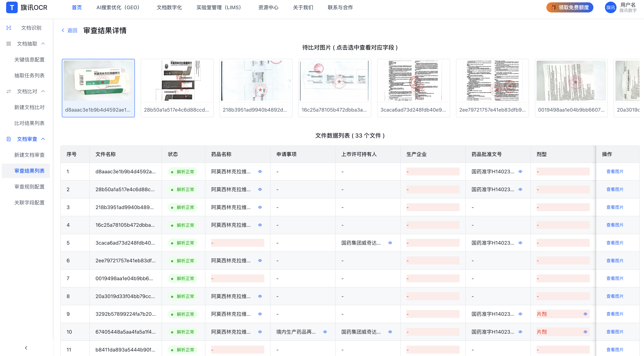The height and width of the screenshot is (356, 644).
Task: Click the 文档识别 scan icon in sidebar
Action: pos(9,28)
